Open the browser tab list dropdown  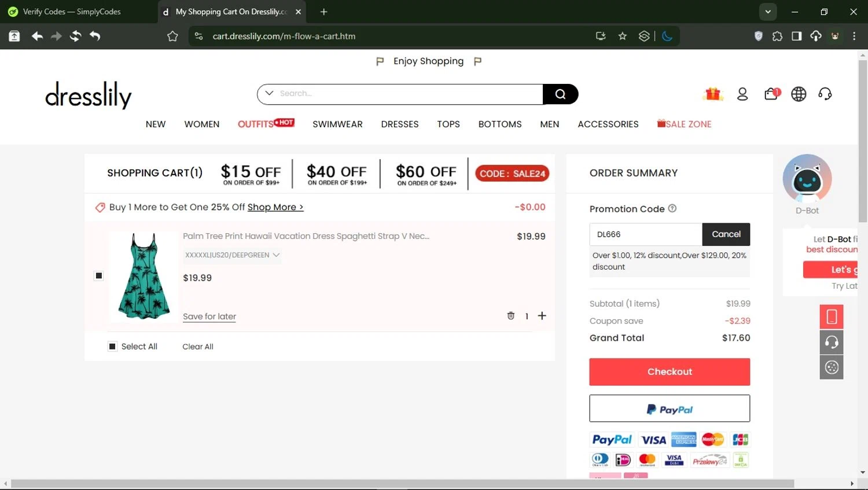click(768, 12)
